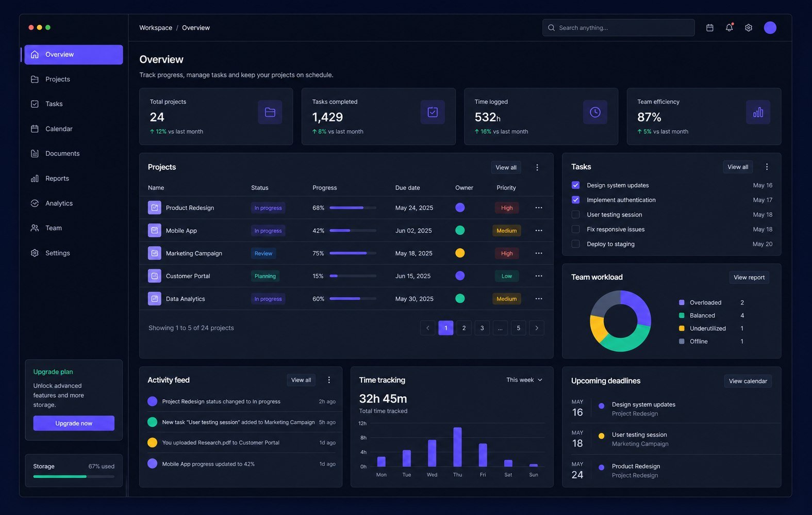Click Product Redesign progress bar
The width and height of the screenshot is (812, 515).
pos(353,207)
